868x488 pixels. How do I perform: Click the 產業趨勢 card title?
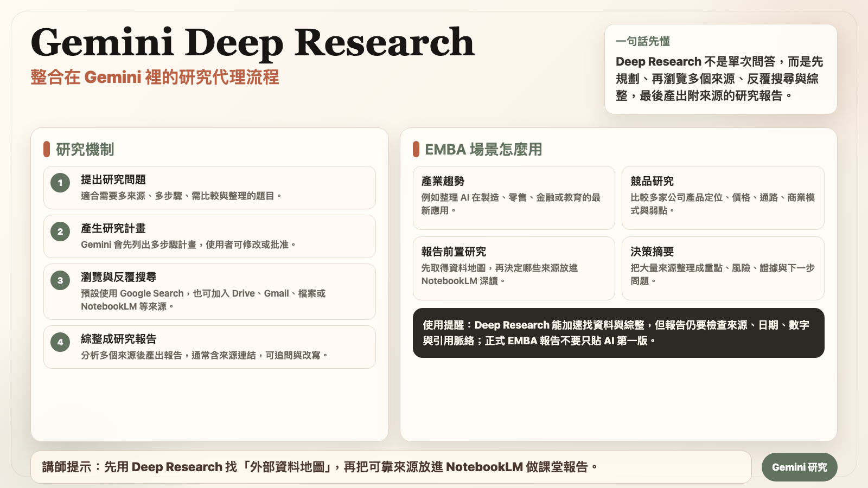point(443,181)
